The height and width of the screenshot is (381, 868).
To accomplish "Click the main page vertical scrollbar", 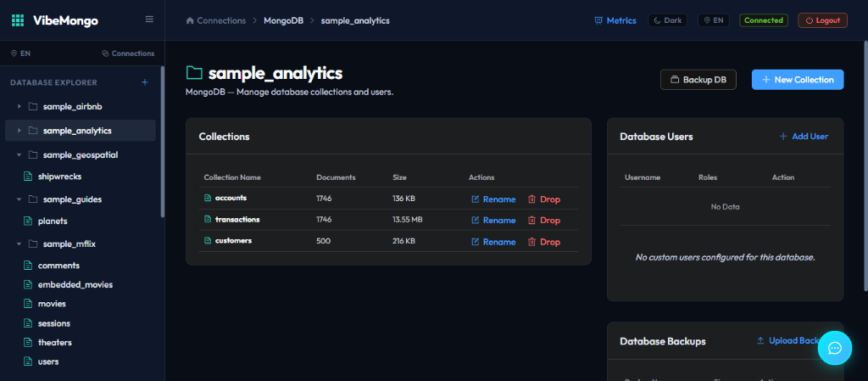I will (x=865, y=165).
